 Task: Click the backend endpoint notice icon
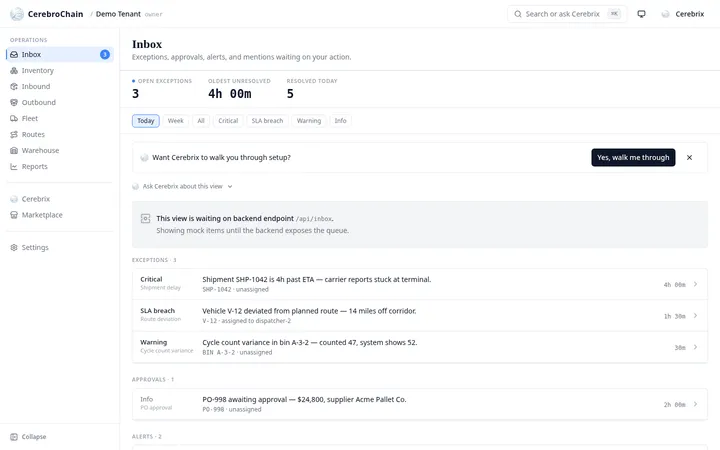[146, 219]
